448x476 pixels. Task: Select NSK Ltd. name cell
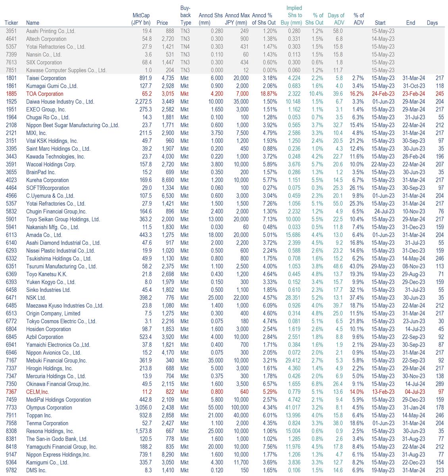pos(36,298)
